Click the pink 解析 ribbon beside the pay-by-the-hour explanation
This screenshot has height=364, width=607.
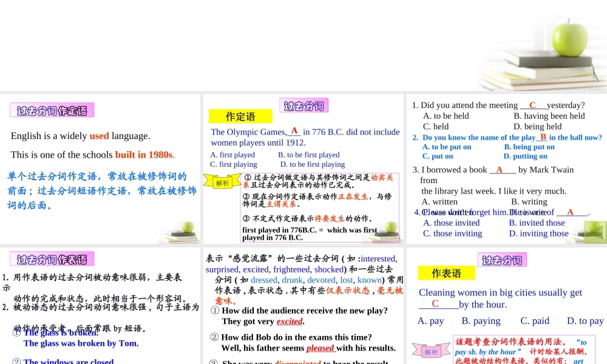tap(431, 351)
